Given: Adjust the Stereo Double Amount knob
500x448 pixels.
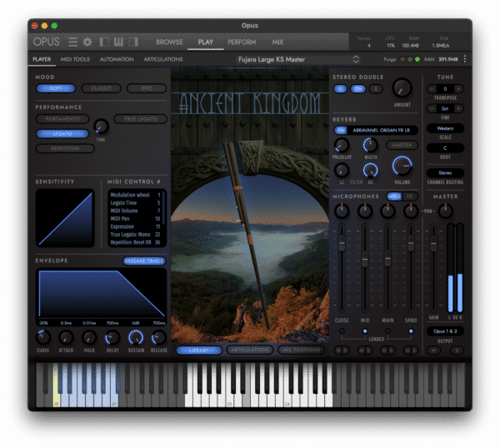Looking at the screenshot, I should (x=402, y=88).
